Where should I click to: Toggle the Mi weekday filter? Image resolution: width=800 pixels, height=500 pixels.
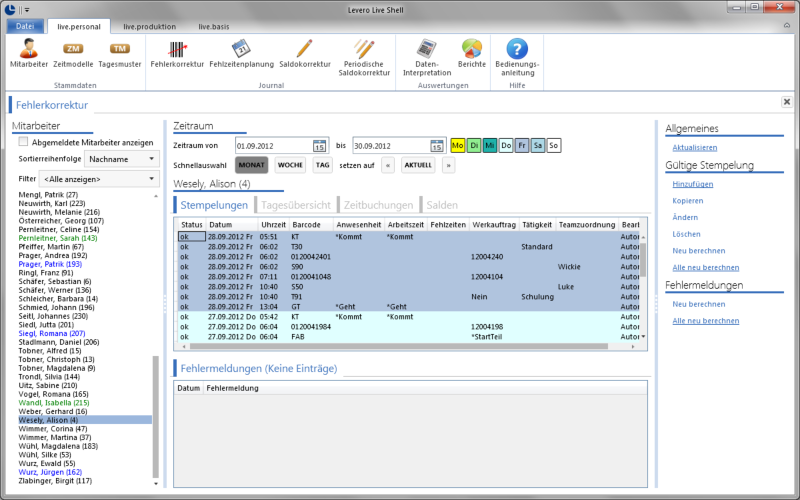(490, 145)
